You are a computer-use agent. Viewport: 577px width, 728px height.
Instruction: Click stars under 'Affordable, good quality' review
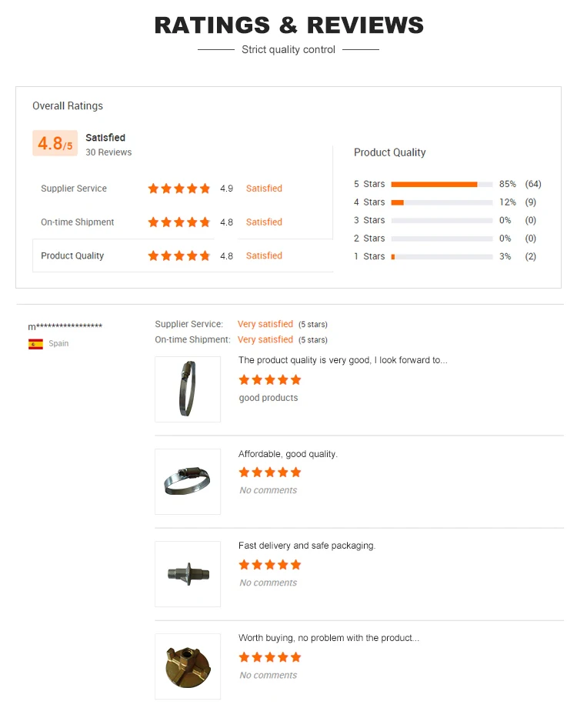pos(269,472)
